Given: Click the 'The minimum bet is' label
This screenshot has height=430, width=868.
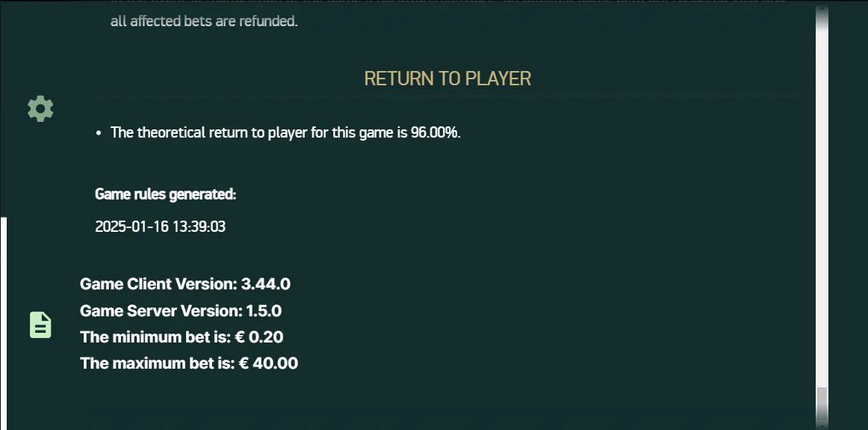Looking at the screenshot, I should tap(155, 337).
